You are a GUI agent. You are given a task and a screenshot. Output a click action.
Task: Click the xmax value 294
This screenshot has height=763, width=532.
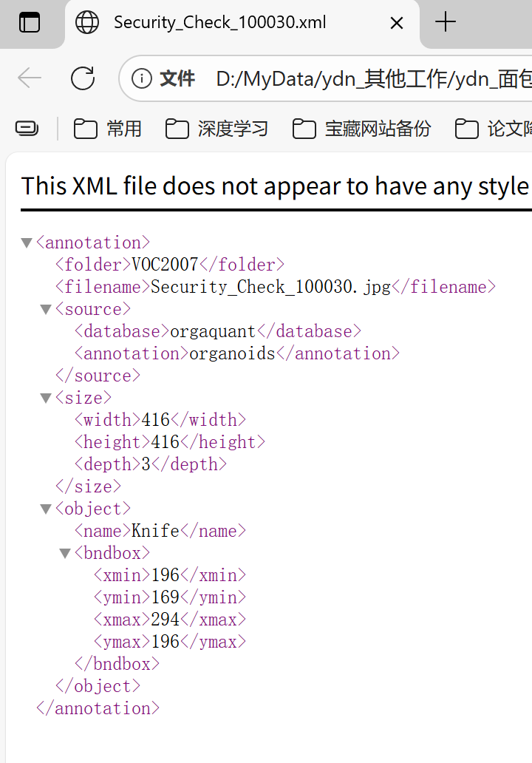tap(166, 620)
